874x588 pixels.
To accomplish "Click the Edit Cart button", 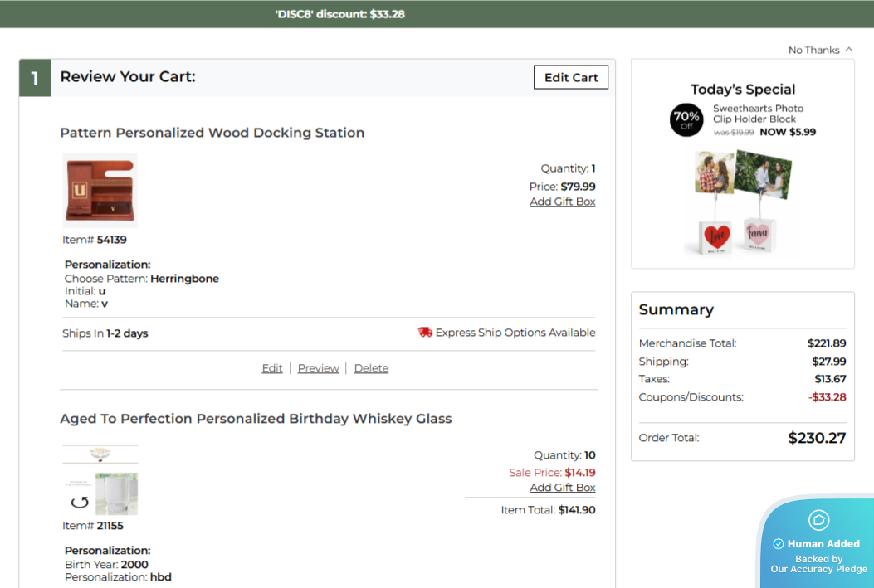I will [571, 77].
